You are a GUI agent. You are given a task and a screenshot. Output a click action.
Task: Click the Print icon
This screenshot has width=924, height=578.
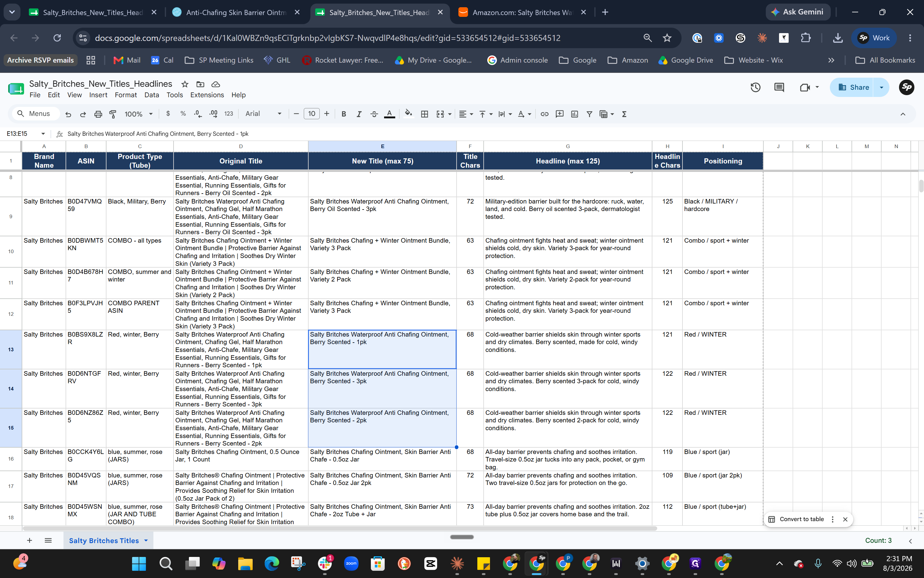98,114
